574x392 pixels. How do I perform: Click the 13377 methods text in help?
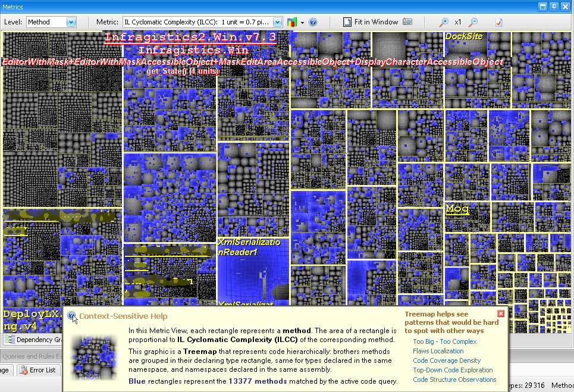[x=258, y=381]
